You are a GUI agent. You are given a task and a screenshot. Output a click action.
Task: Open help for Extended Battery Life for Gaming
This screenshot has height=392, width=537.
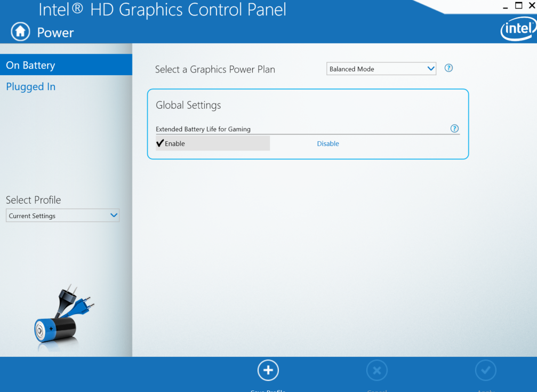pyautogui.click(x=454, y=129)
